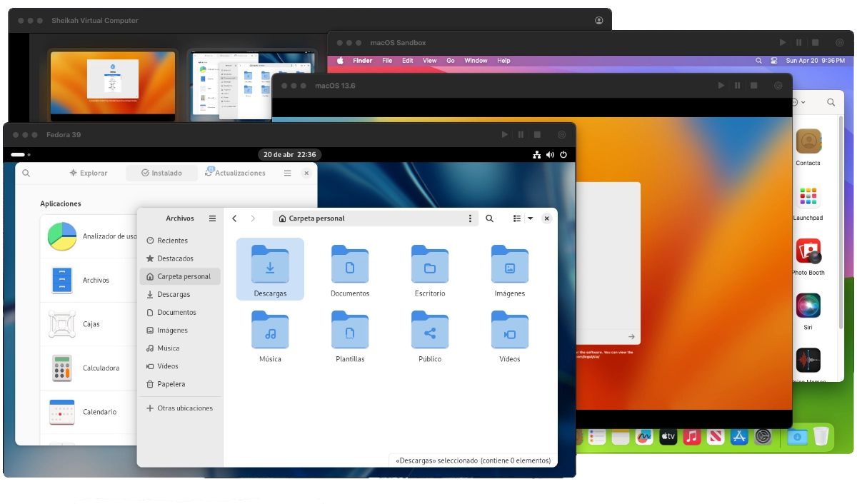This screenshot has width=857, height=504.
Task: Click Otras ubicaciones in sidebar
Action: pos(184,408)
